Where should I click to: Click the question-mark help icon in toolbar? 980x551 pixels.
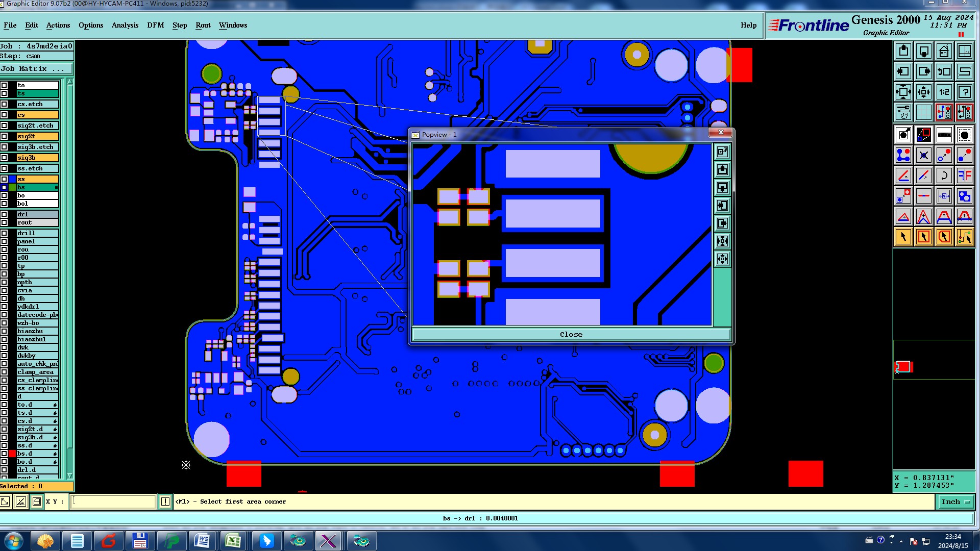pos(964,92)
